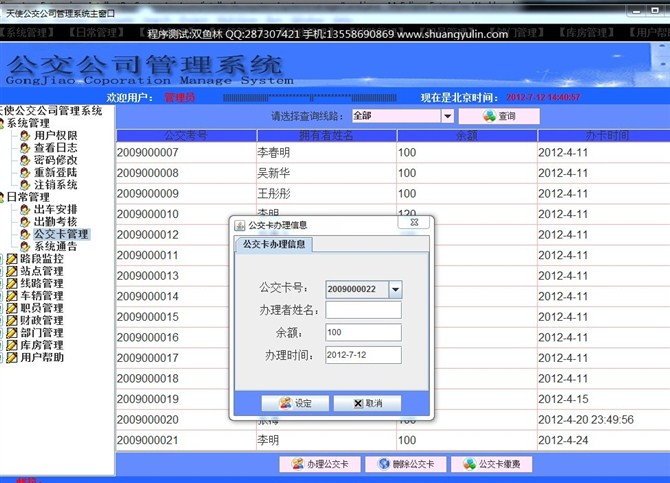The image size is (670, 483).
Task: Click the 库房管理 folder icon
Action: [12, 345]
